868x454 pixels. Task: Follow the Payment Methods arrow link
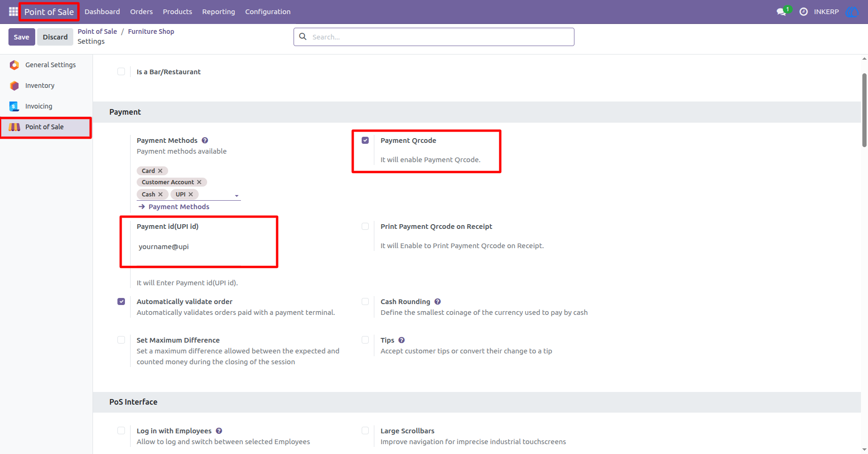click(174, 207)
